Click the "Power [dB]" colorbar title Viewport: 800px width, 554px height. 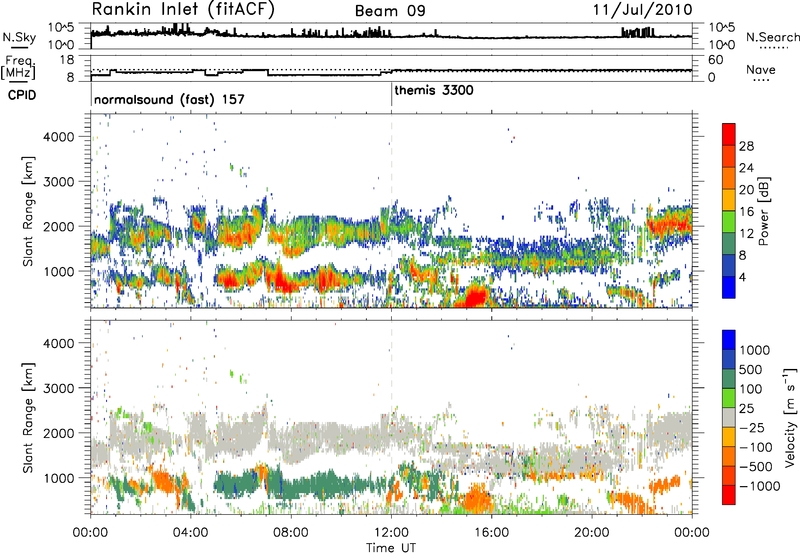[764, 211]
